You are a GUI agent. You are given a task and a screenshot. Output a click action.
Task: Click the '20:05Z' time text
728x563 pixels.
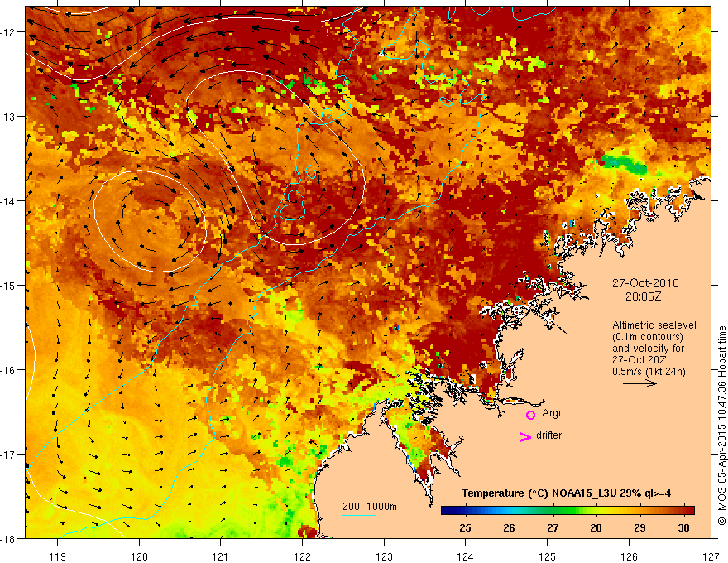(643, 296)
